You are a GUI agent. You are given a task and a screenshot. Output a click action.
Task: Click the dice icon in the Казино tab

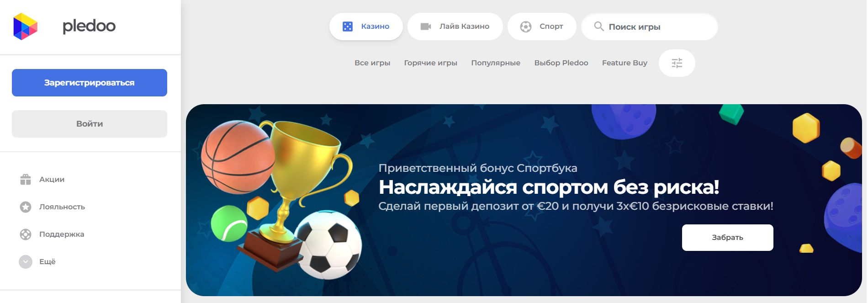(348, 27)
